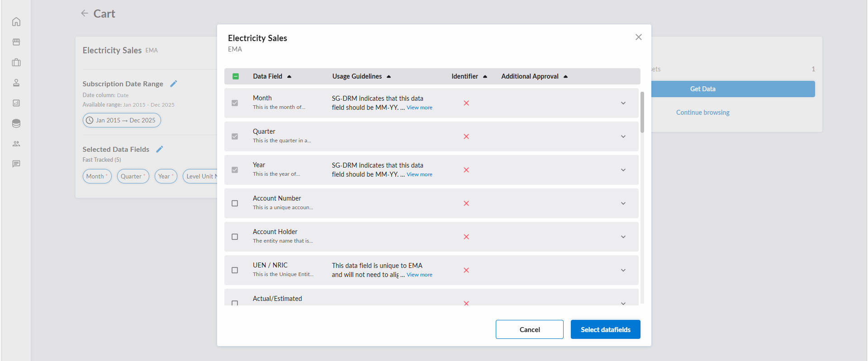Open the home icon in sidebar
868x361 pixels.
point(16,22)
